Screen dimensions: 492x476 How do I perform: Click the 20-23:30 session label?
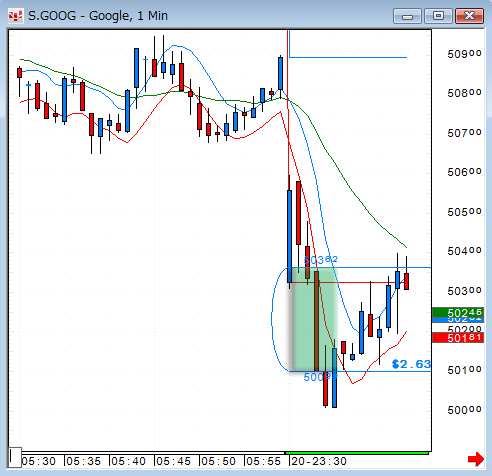point(319,461)
